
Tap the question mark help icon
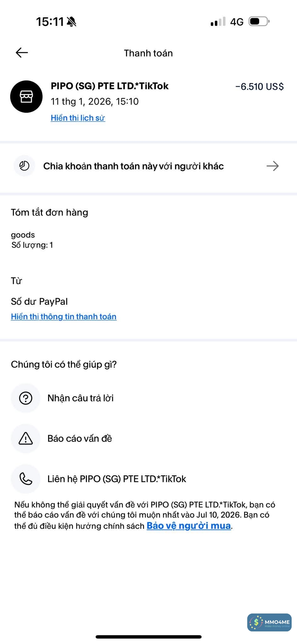point(26,398)
